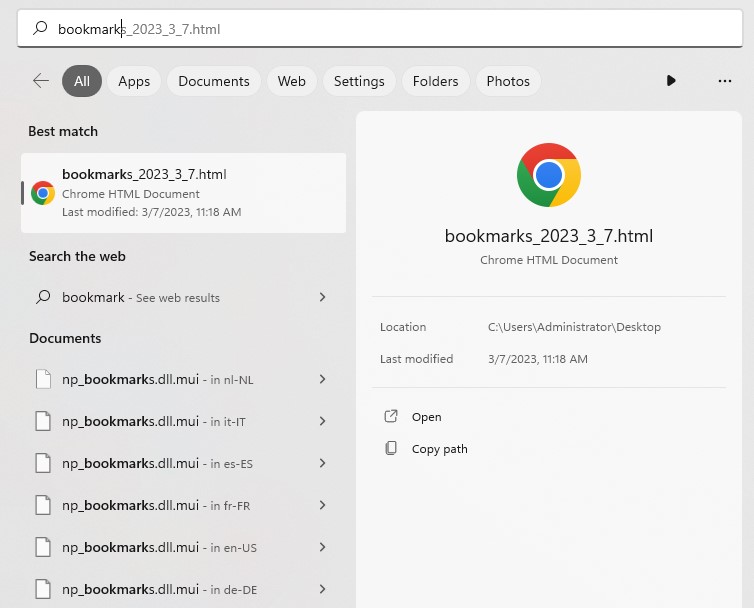Click file icon of it-IT np_bookmarks result

[x=43, y=421]
